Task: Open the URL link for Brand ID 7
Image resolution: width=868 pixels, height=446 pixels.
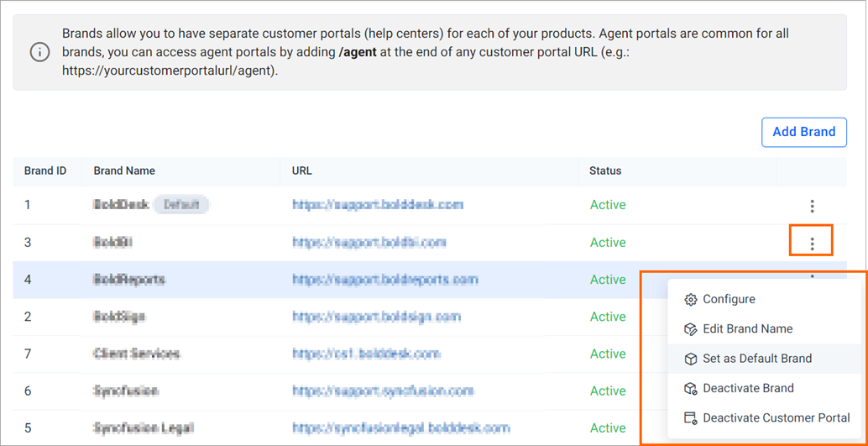Action: [367, 354]
